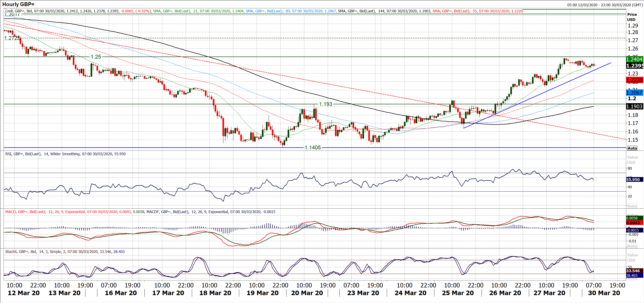Click the 1.26 price axis label
This screenshot has height=303, width=644.
[633, 48]
